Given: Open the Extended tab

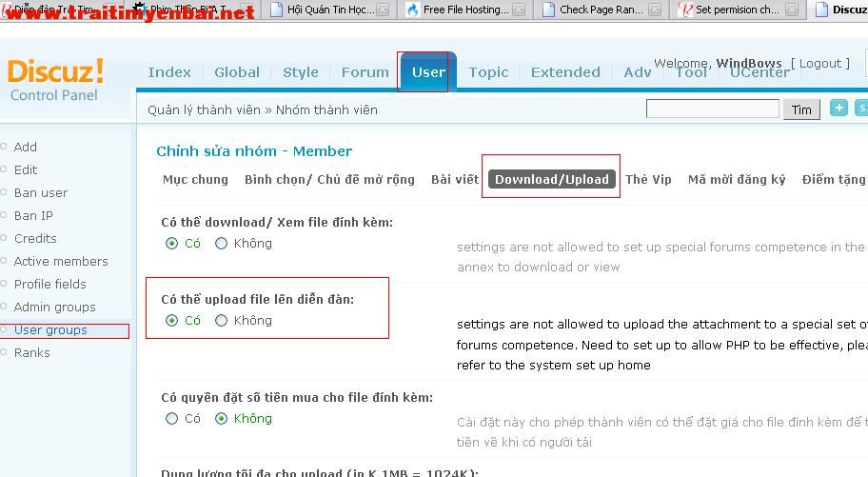Looking at the screenshot, I should coord(565,72).
